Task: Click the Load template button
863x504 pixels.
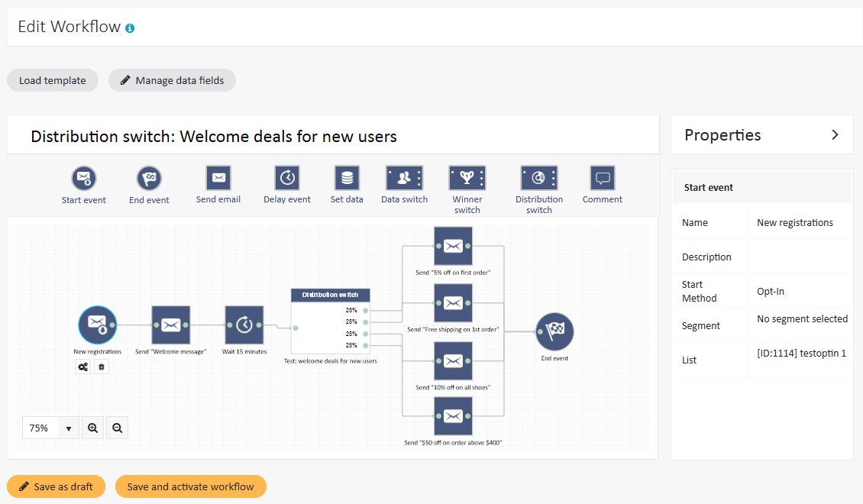Action: point(53,80)
